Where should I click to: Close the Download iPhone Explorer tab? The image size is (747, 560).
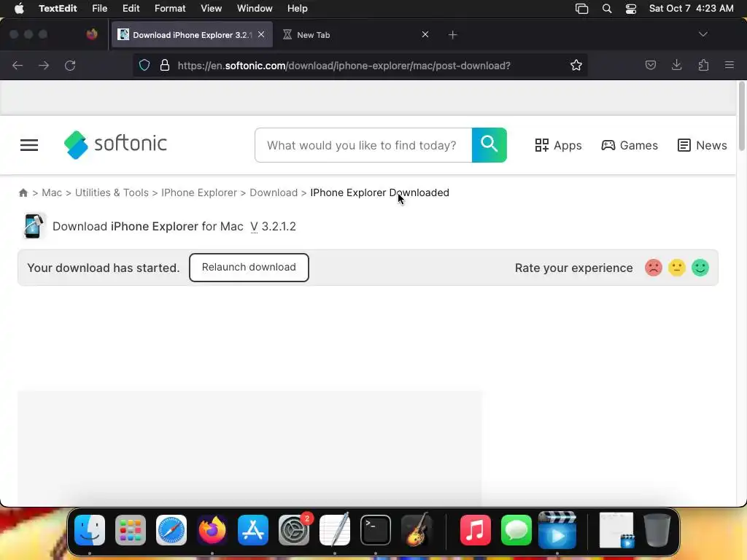click(x=261, y=34)
